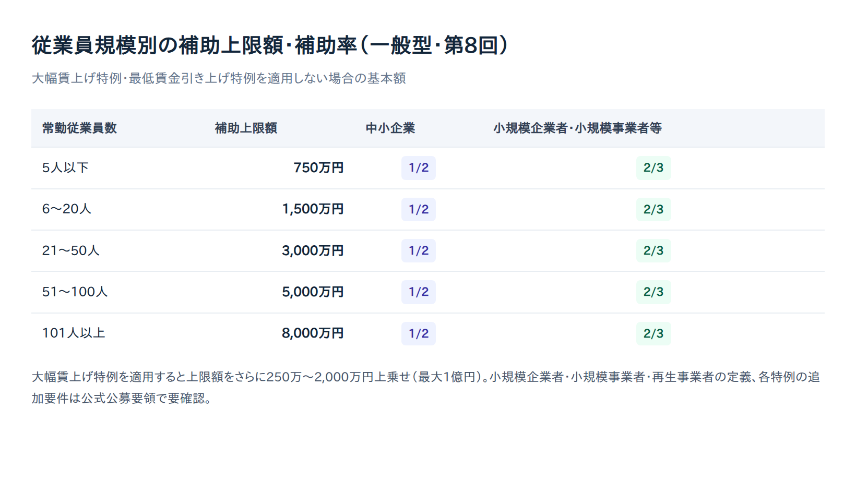Click the 2/3 badge in the 5人以下 row
The image size is (856, 504).
[653, 168]
